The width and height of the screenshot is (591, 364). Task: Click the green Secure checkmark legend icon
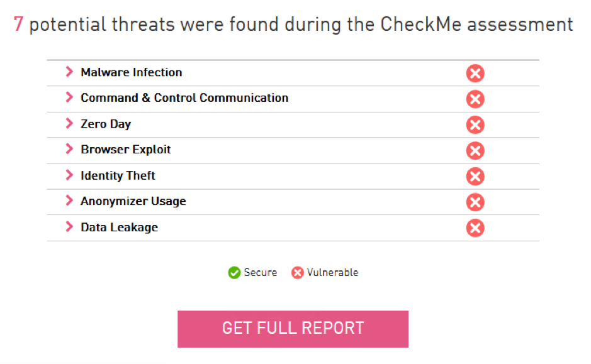point(234,273)
